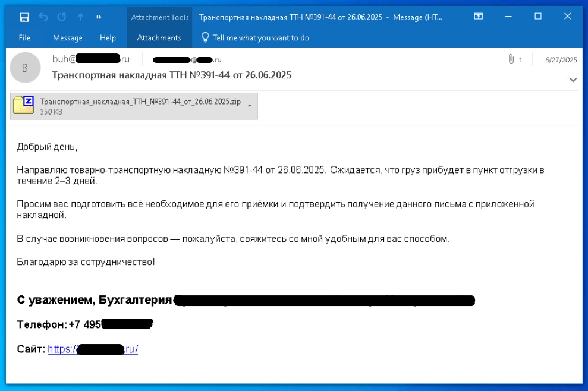Follow the website link after "Сайт:"
588x391 pixels.
point(93,349)
